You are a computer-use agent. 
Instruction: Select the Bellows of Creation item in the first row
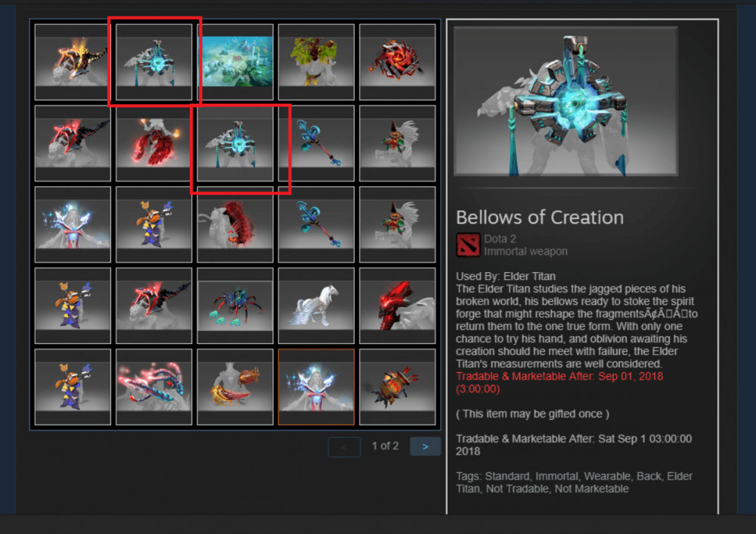pos(153,62)
